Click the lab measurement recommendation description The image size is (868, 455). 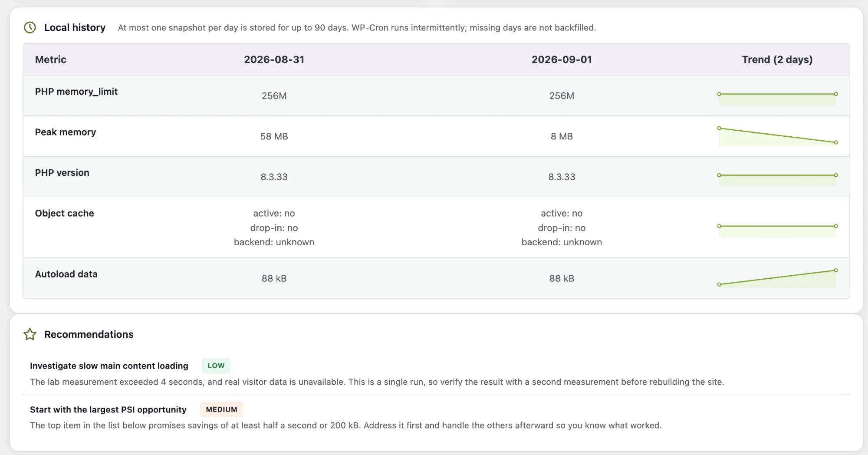pos(377,382)
